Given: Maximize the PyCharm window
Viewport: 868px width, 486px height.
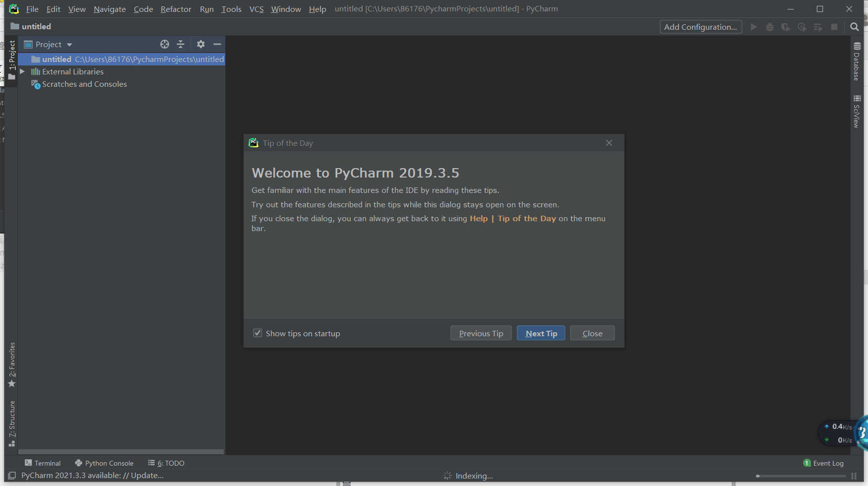Looking at the screenshot, I should [x=820, y=9].
